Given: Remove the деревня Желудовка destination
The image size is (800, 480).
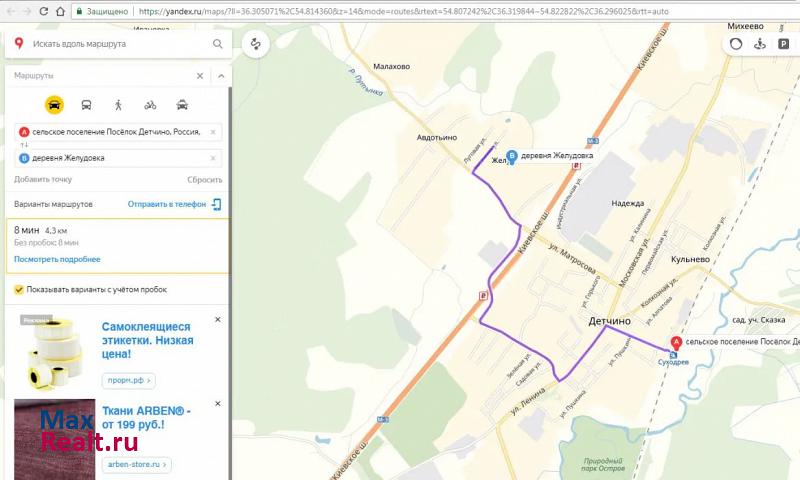Looking at the screenshot, I should pos(213,158).
